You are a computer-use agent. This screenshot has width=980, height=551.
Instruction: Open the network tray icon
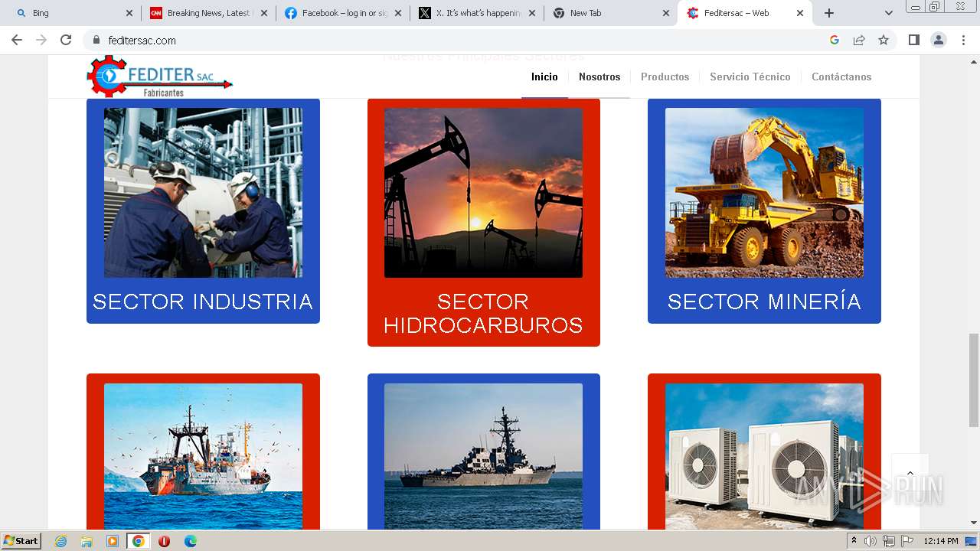pyautogui.click(x=889, y=541)
